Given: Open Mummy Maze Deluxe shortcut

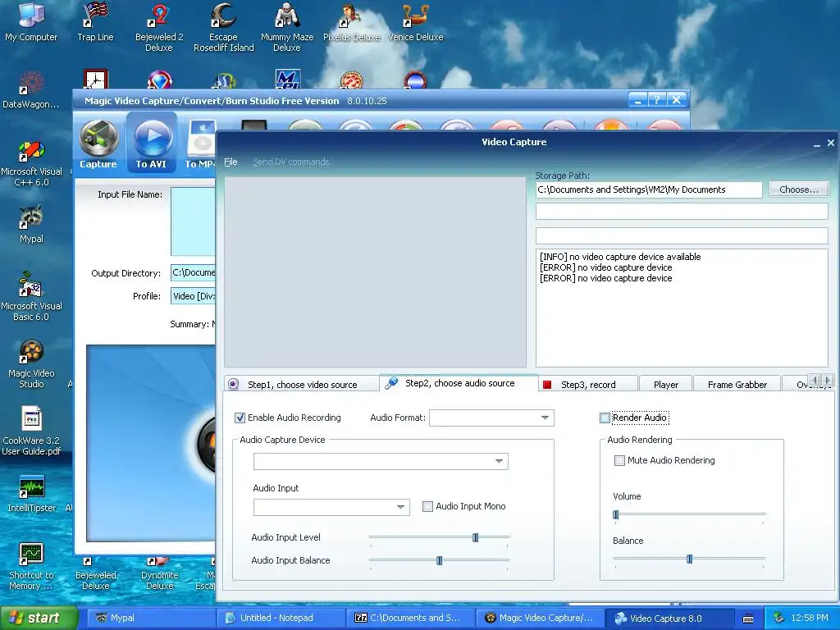Looking at the screenshot, I should pos(287,27).
